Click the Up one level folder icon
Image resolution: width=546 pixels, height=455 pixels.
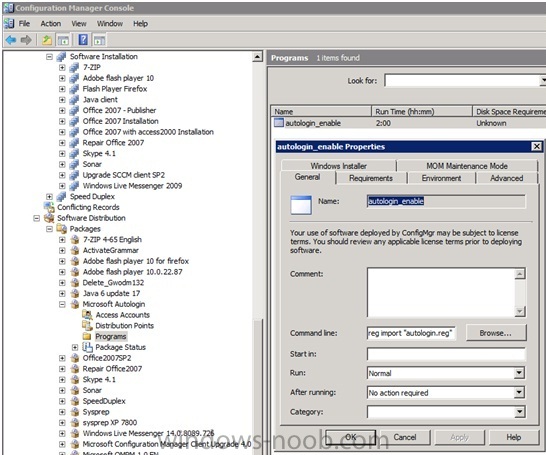click(47, 40)
